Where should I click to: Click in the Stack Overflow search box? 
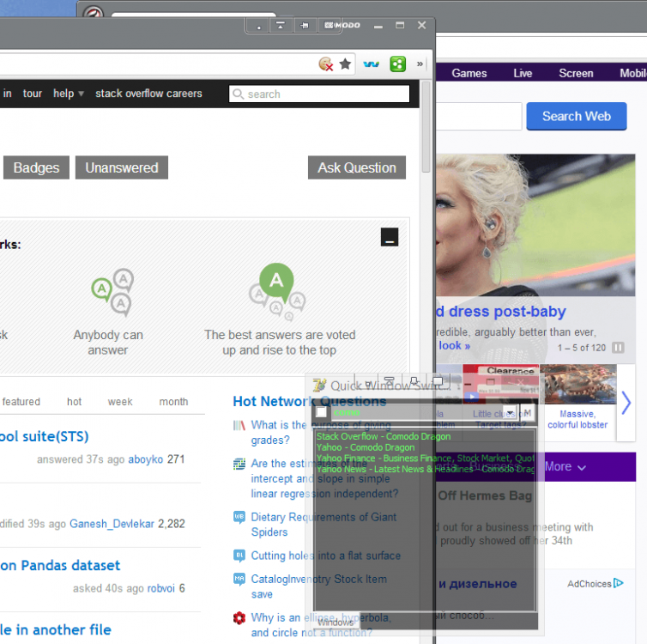pos(319,94)
